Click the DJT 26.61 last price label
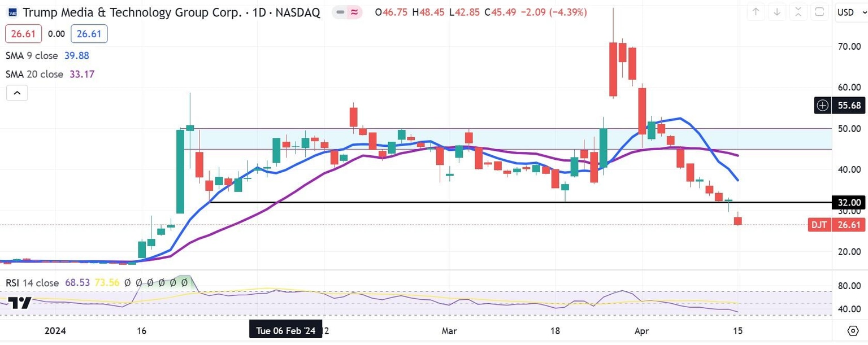Image resolution: width=868 pixels, height=345 pixels. (836, 225)
